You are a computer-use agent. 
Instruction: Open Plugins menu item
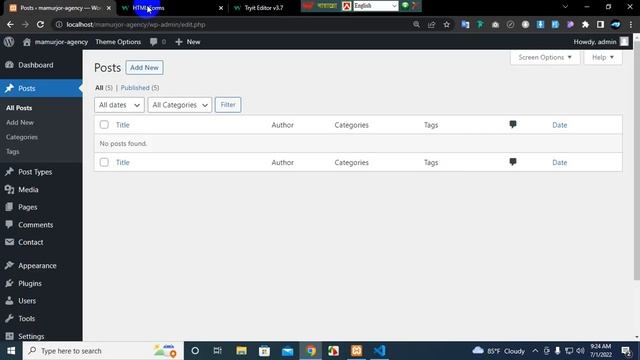(41, 283)
